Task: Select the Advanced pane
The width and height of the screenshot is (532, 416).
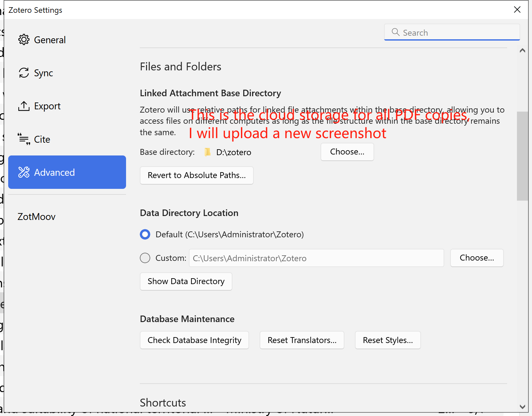Action: point(67,172)
